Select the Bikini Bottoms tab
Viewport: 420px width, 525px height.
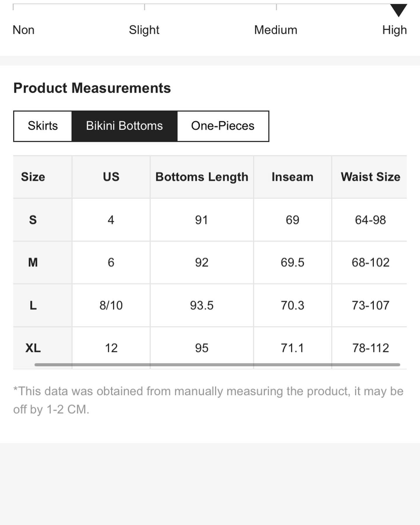point(124,126)
